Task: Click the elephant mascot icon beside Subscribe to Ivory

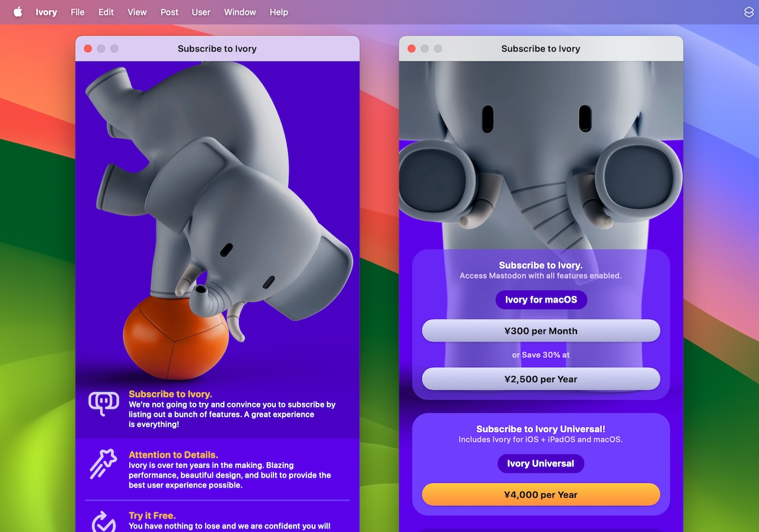Action: pyautogui.click(x=104, y=403)
